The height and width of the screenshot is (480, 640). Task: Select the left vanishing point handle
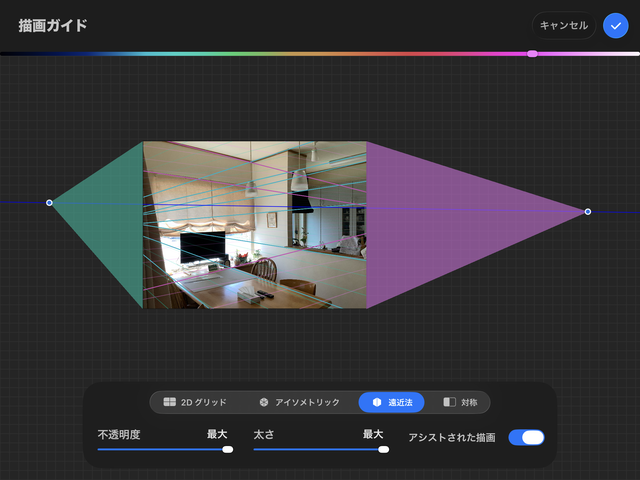(x=49, y=202)
